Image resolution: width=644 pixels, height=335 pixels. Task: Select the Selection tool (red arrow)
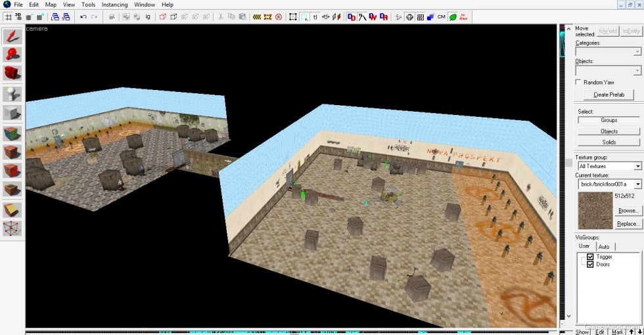coord(12,36)
